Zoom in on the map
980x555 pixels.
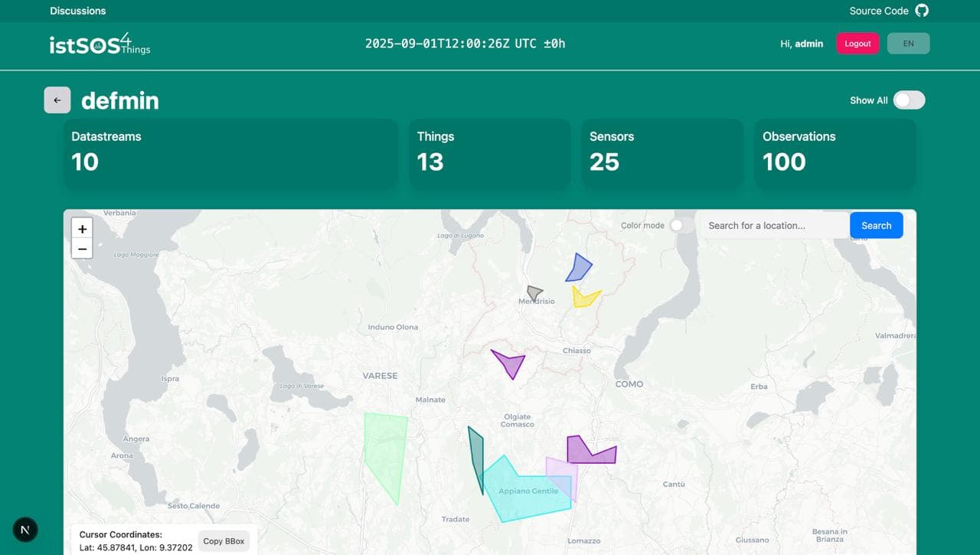coord(82,229)
